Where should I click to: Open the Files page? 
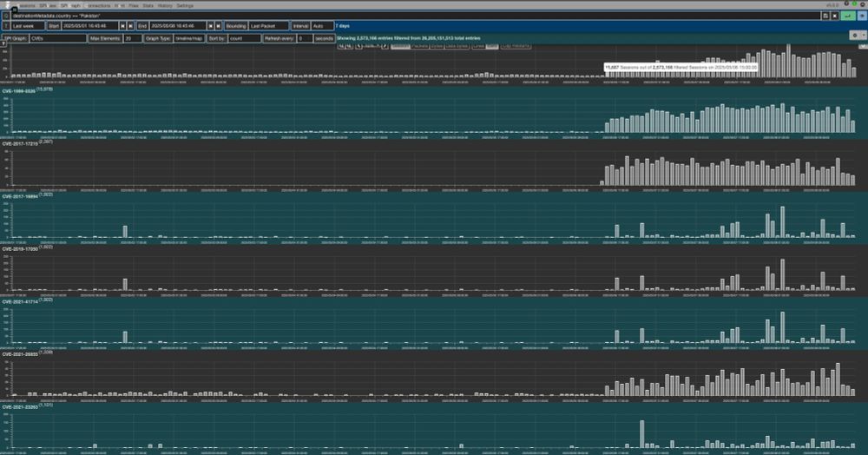click(x=134, y=5)
